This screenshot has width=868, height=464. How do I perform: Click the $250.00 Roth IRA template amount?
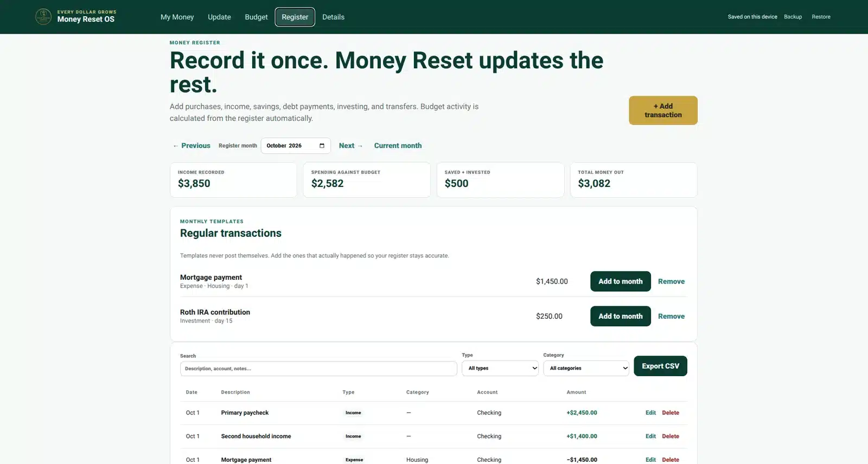click(549, 316)
